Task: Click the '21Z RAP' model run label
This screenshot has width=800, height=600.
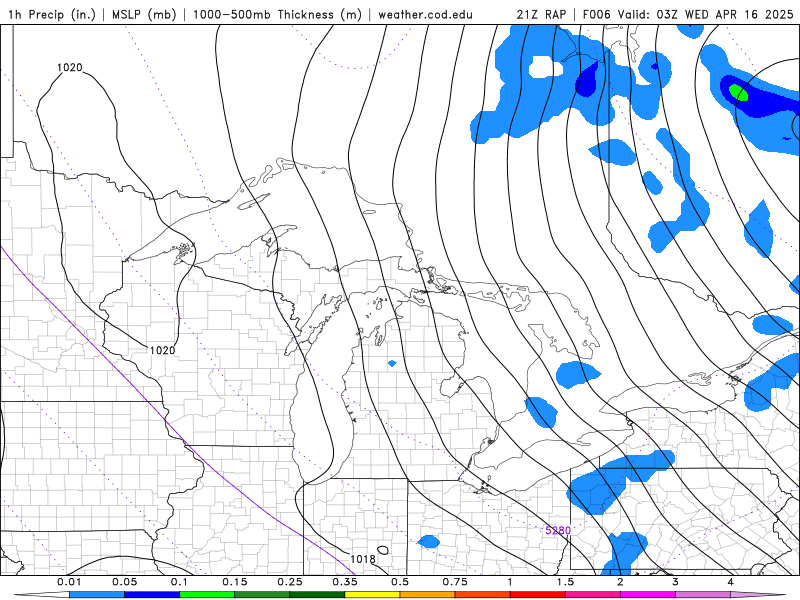Action: pos(541,14)
